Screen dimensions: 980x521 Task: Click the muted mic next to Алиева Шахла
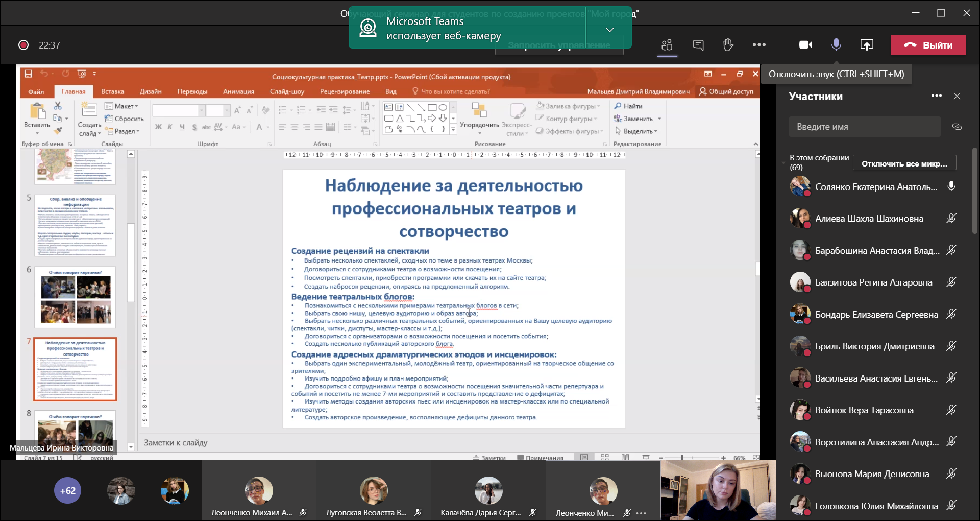[951, 219]
